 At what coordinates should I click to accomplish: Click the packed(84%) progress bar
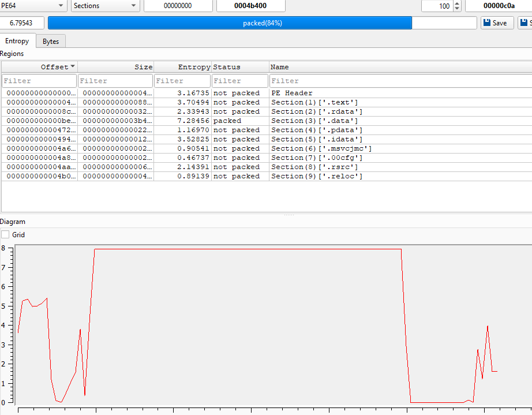click(263, 23)
